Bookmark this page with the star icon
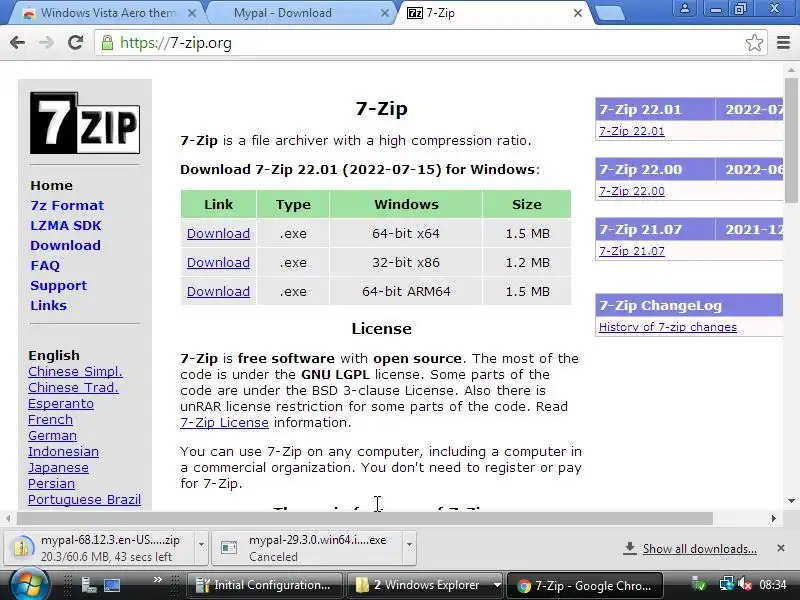The image size is (800, 600). click(x=754, y=43)
